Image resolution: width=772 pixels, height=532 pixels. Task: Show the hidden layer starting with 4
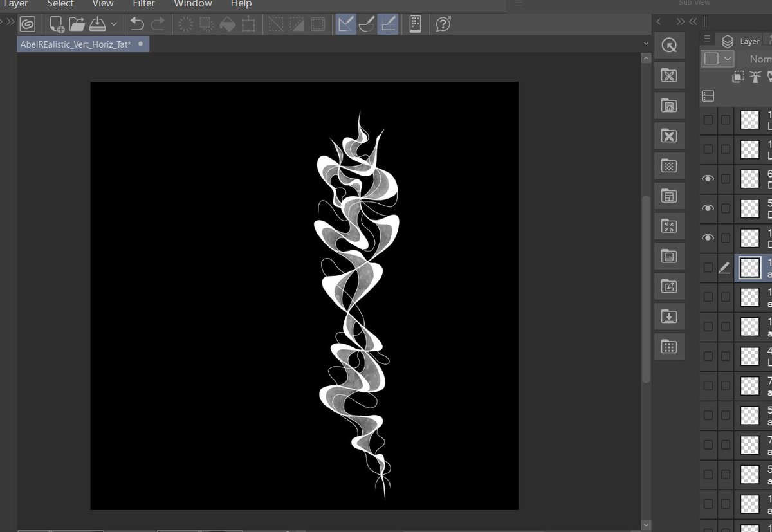708,356
